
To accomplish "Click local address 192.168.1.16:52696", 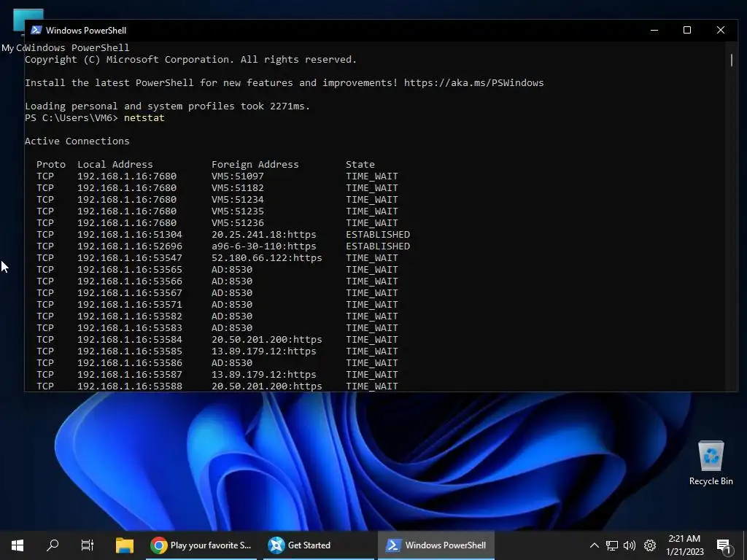I will tap(130, 246).
